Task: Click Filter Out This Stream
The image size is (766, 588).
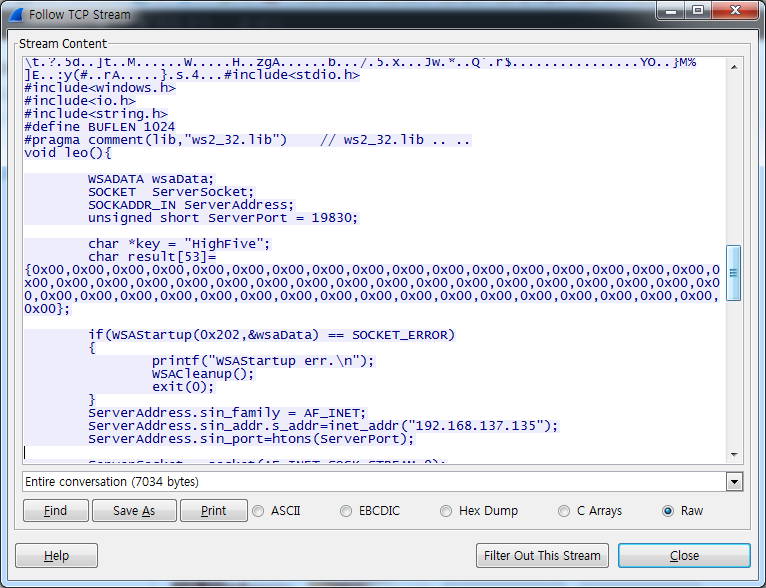Action: coord(542,556)
